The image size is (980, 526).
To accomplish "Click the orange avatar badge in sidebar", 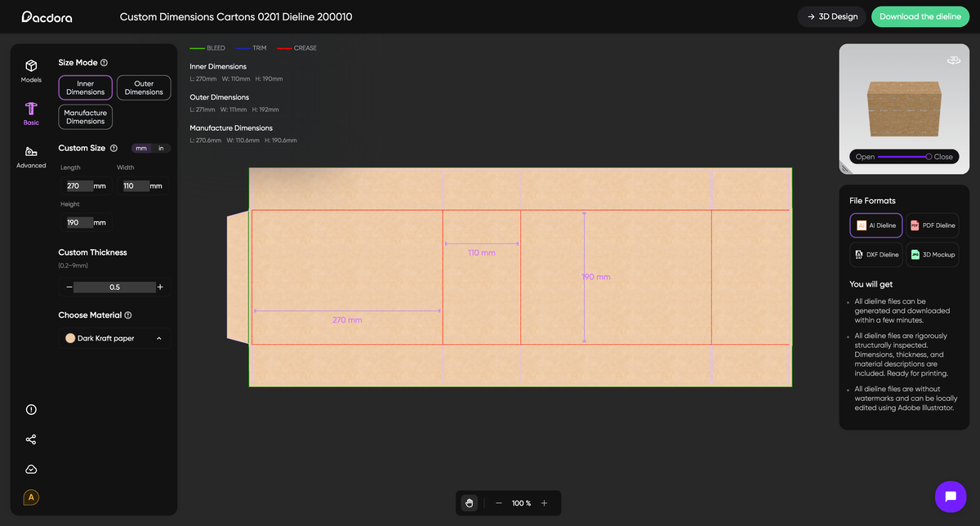I will tap(30, 497).
